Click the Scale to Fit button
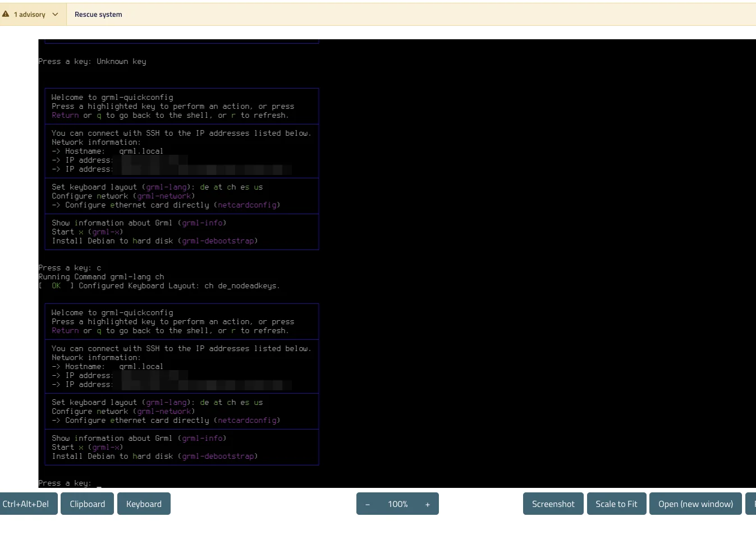Viewport: 756px width, 535px height. click(x=616, y=504)
